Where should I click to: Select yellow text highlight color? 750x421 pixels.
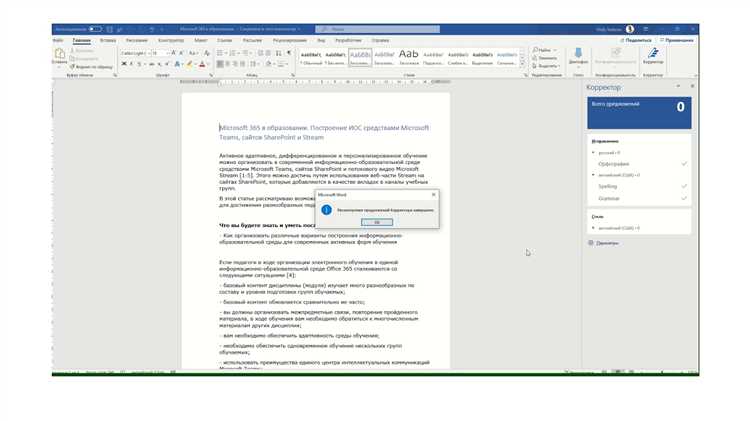tap(190, 64)
